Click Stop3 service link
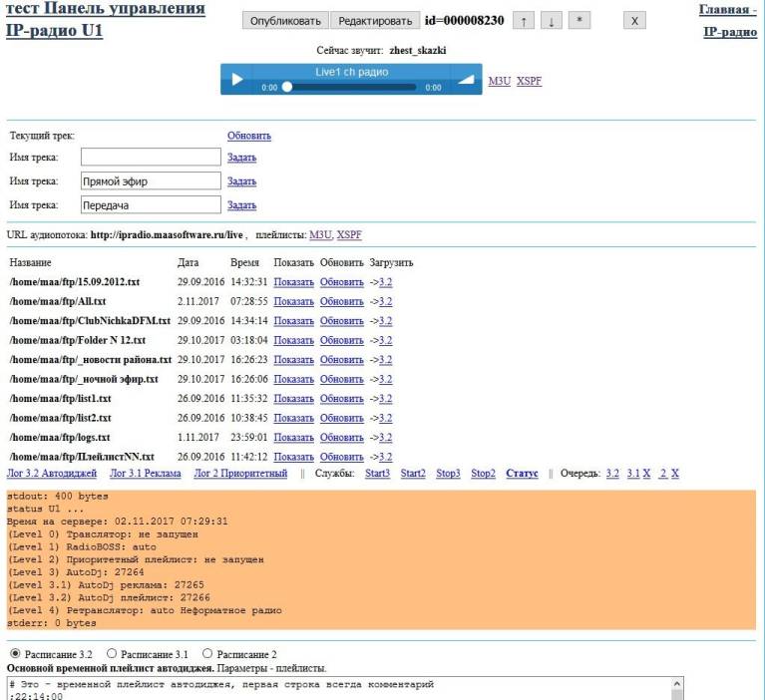Image resolution: width=765 pixels, height=700 pixels. (x=448, y=474)
